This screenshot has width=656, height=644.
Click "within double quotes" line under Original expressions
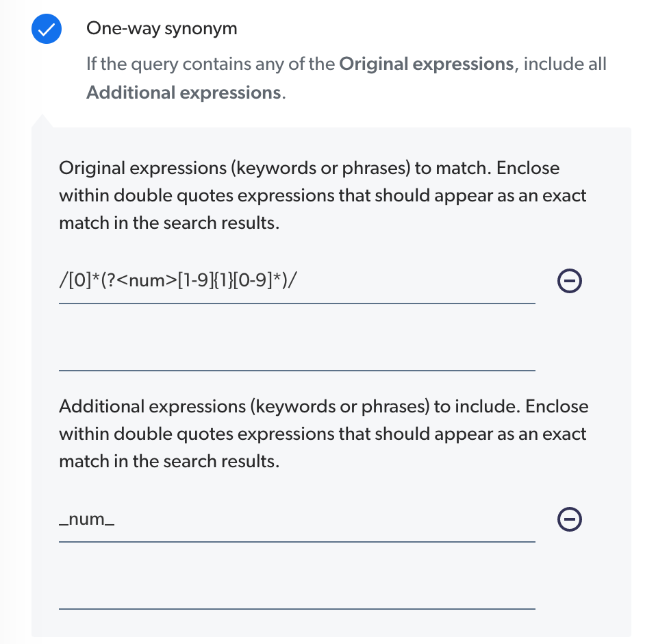(323, 196)
